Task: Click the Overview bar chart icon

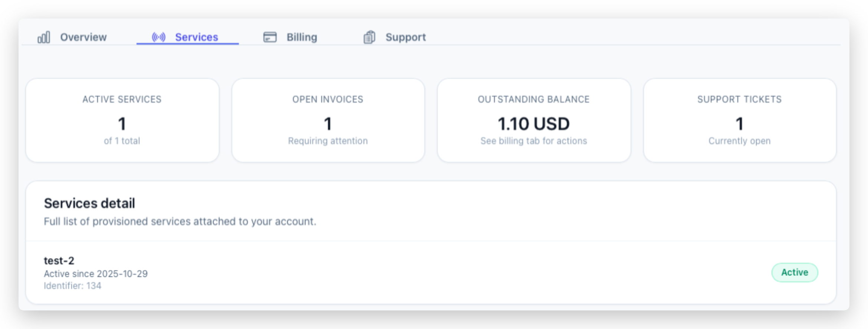Action: coord(44,37)
